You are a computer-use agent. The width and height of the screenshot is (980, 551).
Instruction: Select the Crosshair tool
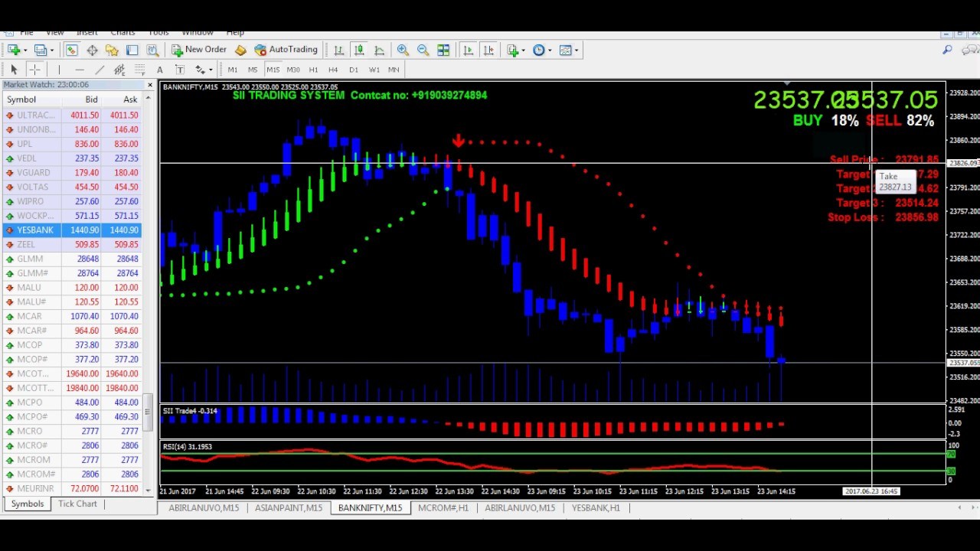click(34, 69)
